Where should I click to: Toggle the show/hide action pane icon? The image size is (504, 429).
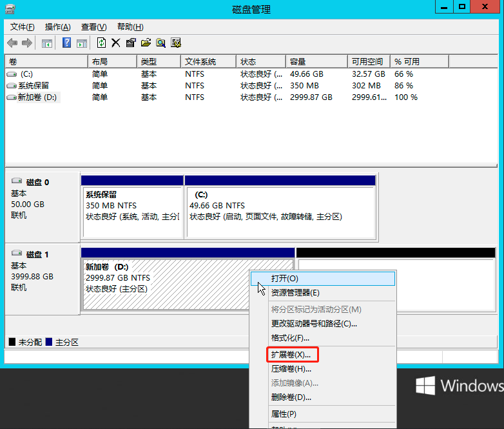(82, 43)
